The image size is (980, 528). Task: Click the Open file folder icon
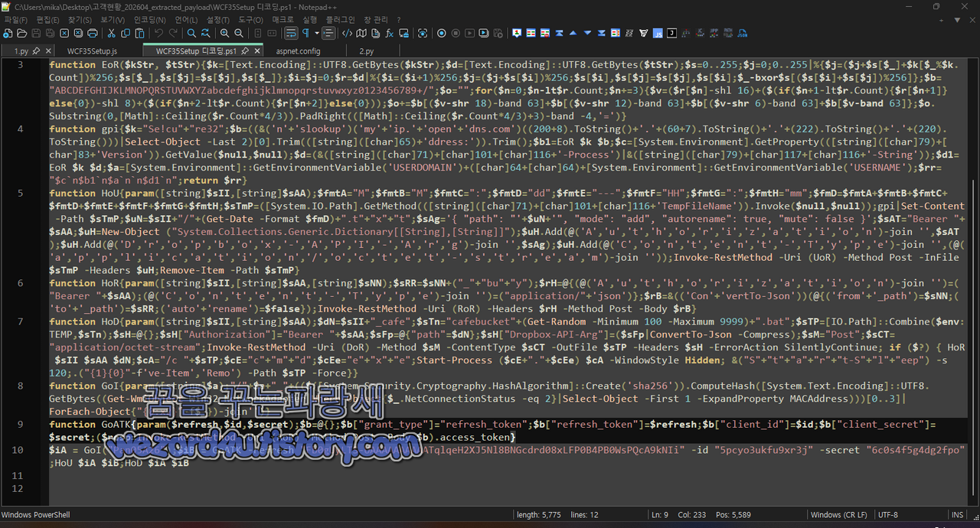click(21, 33)
